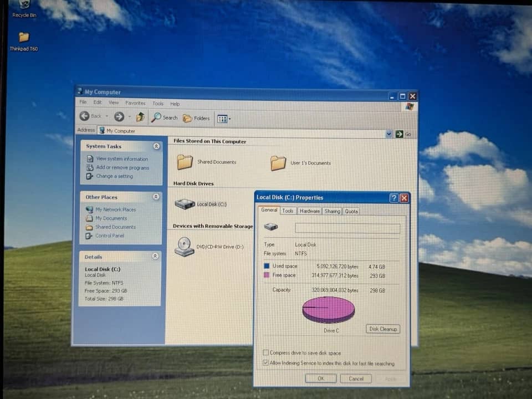
Task: Collapse the Details panel
Action: [155, 256]
